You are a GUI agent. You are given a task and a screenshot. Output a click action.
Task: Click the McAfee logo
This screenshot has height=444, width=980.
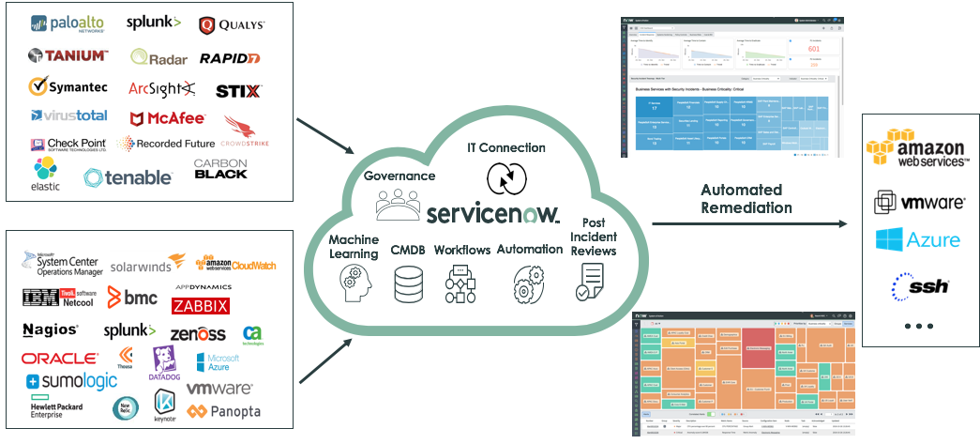click(167, 118)
